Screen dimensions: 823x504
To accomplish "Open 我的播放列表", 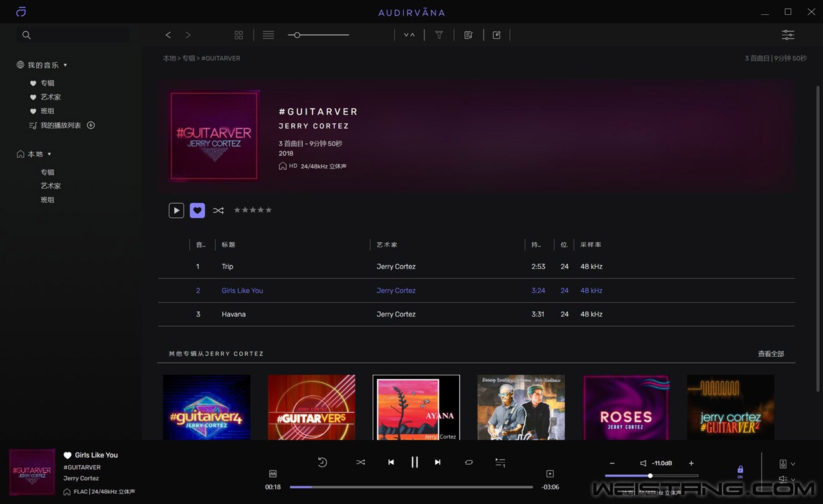I will coord(60,125).
